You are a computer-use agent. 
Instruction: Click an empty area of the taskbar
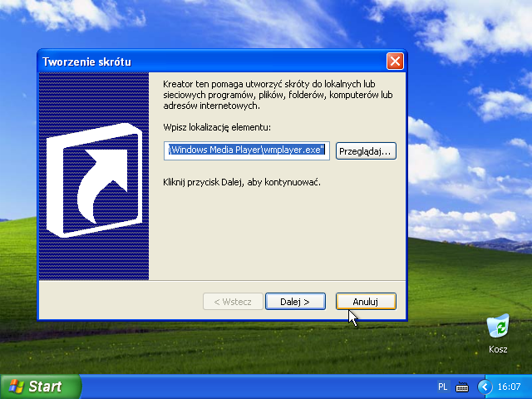click(x=249, y=387)
